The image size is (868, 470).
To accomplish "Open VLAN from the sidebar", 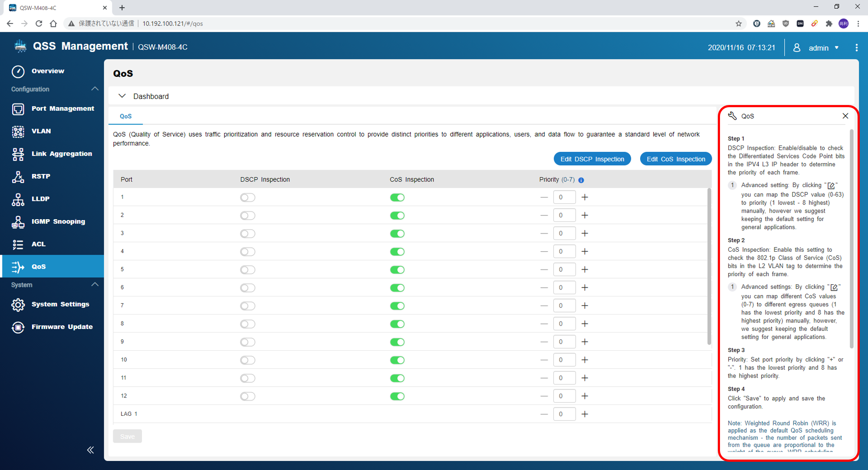I will [x=41, y=131].
